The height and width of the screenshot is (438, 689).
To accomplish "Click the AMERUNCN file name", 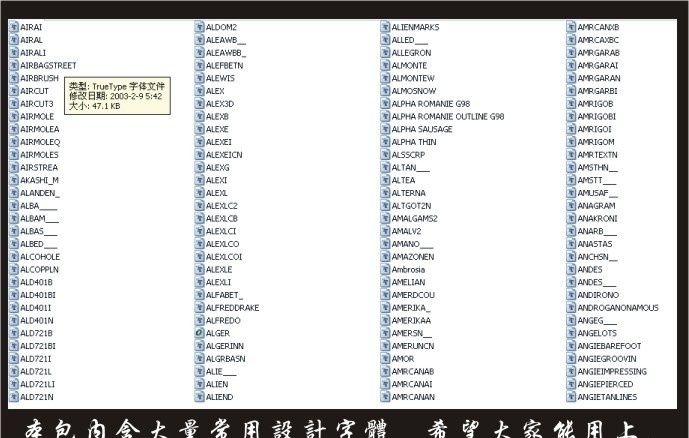I will pos(413,346).
